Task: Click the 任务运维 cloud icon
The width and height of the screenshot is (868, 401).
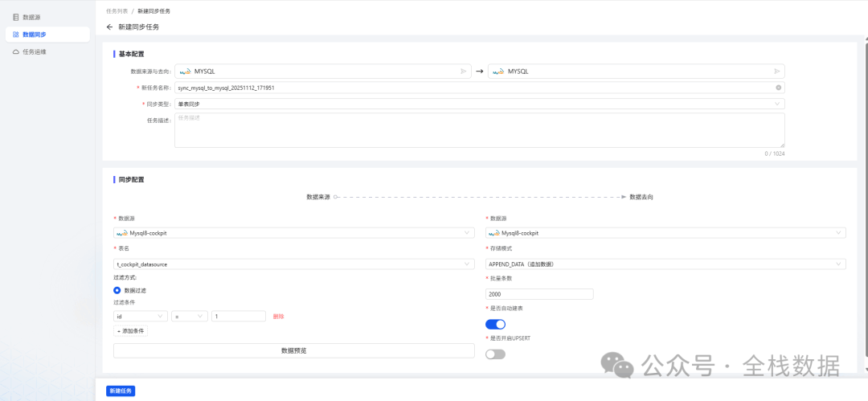Action: pos(16,51)
